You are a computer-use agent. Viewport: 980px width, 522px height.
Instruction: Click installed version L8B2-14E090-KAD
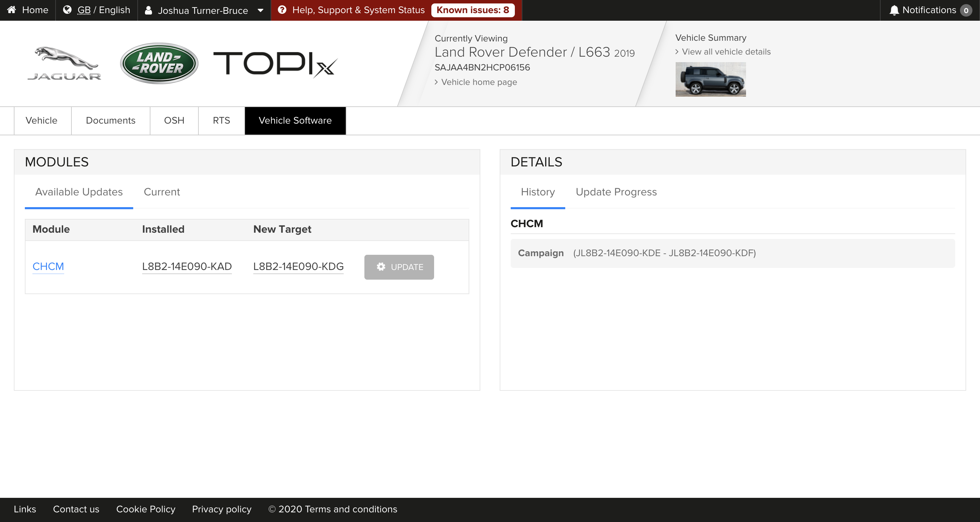tap(187, 267)
